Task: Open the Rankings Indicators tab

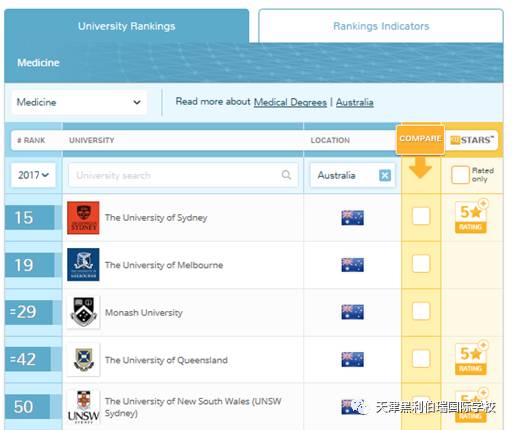Action: (x=381, y=26)
